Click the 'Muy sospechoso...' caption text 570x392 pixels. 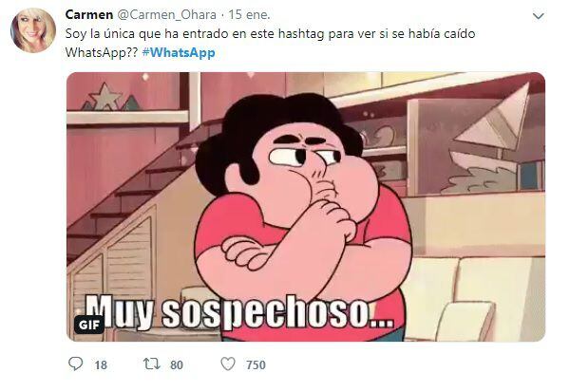239,311
